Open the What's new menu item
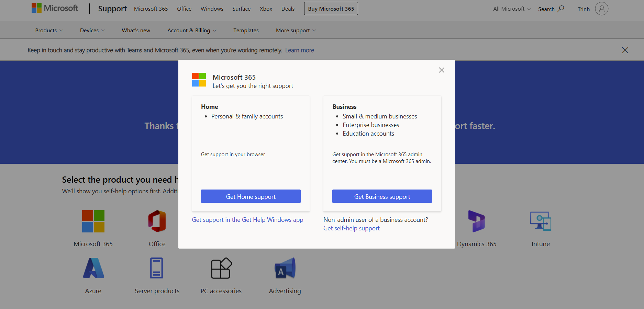This screenshot has width=644, height=309. pos(136,30)
